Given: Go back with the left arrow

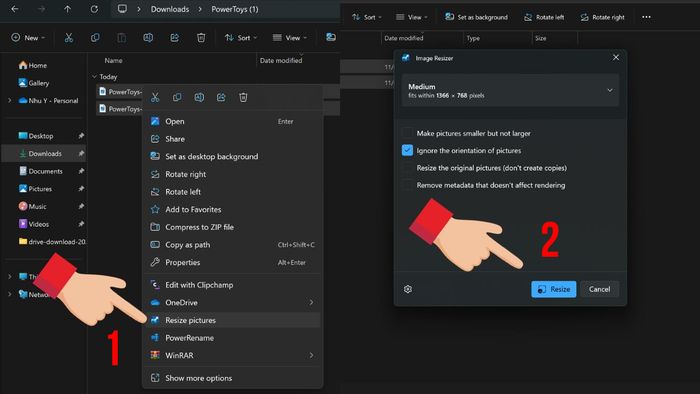Looking at the screenshot, I should (x=15, y=9).
